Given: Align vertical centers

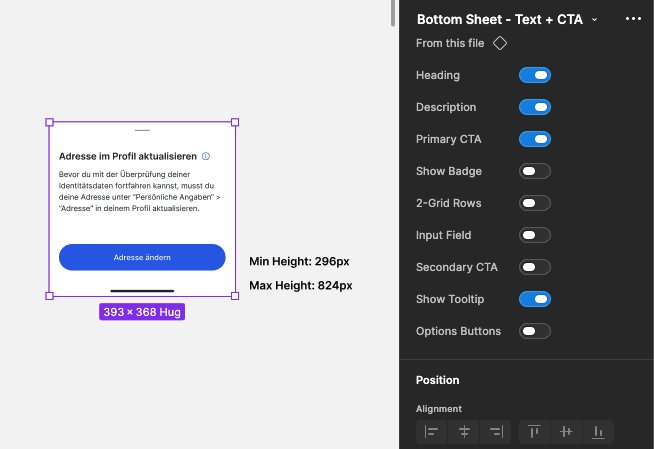Looking at the screenshot, I should tap(566, 431).
